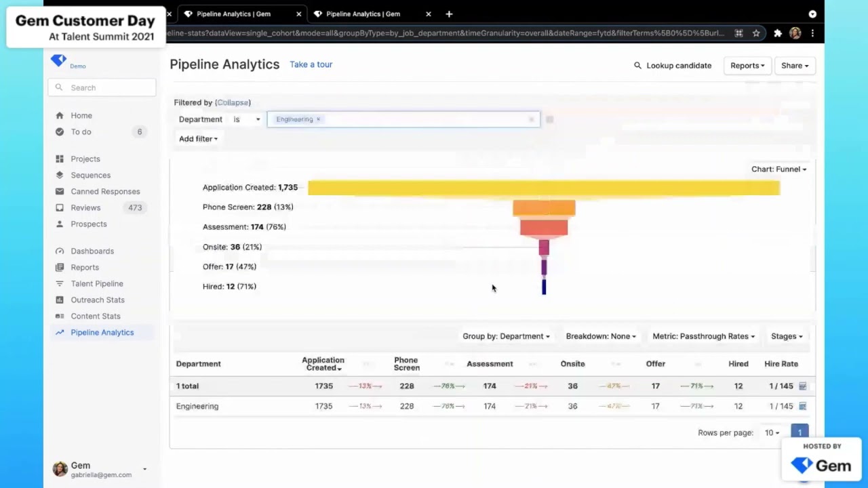Click the Home house icon in the sidebar

point(60,115)
